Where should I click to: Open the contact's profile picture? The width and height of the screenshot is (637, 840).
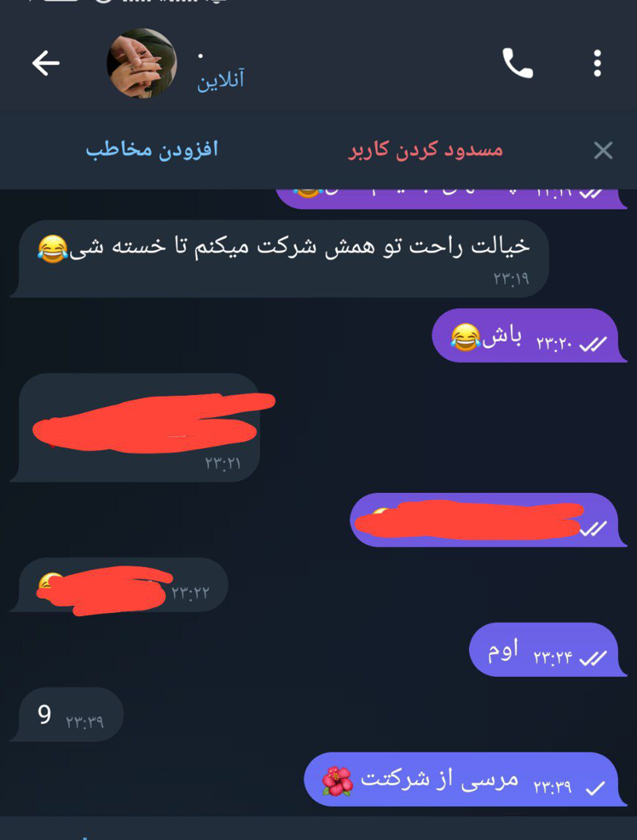tap(142, 63)
